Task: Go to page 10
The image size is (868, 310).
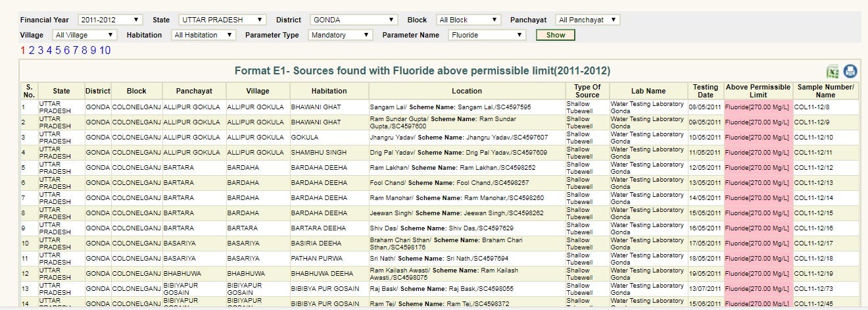Action: (x=105, y=50)
